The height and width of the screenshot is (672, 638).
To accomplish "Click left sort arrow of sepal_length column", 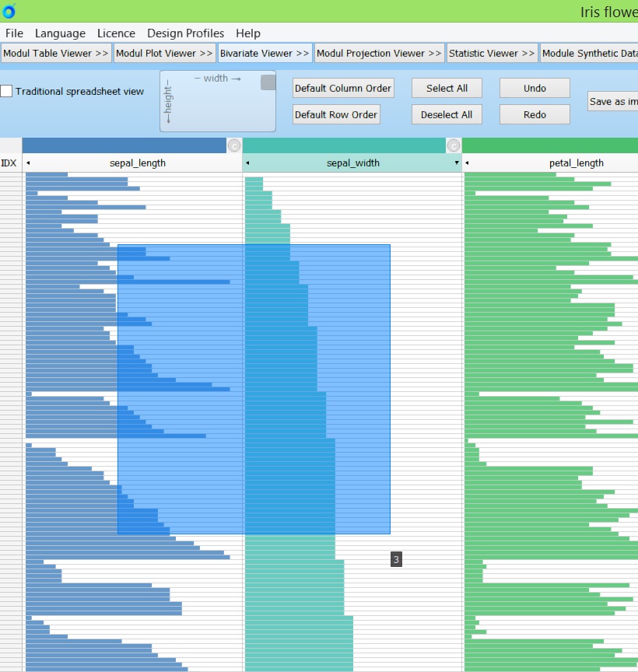I will pyautogui.click(x=29, y=163).
